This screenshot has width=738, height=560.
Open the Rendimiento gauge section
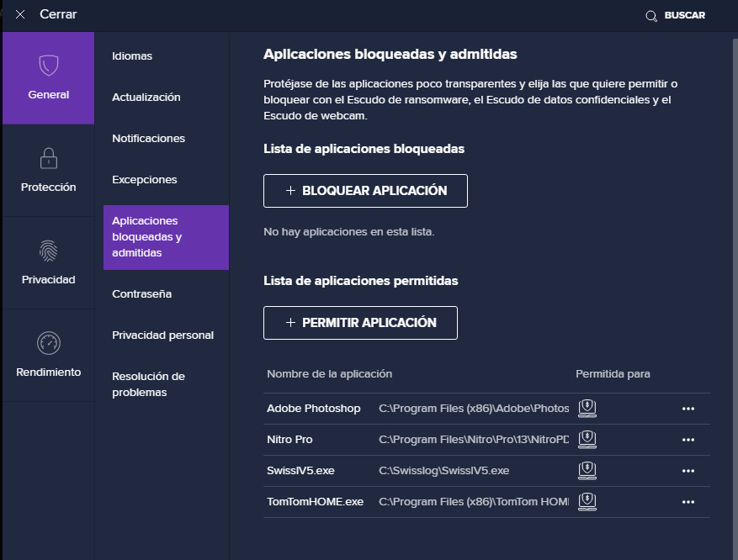pos(48,343)
